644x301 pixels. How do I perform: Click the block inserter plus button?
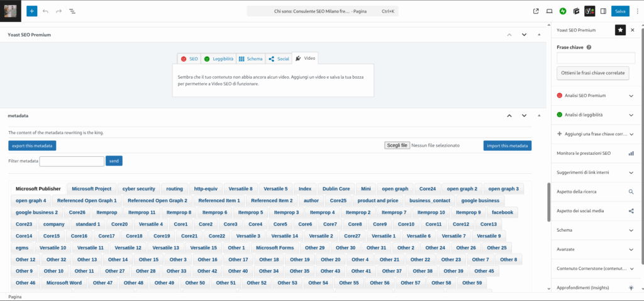coord(32,11)
